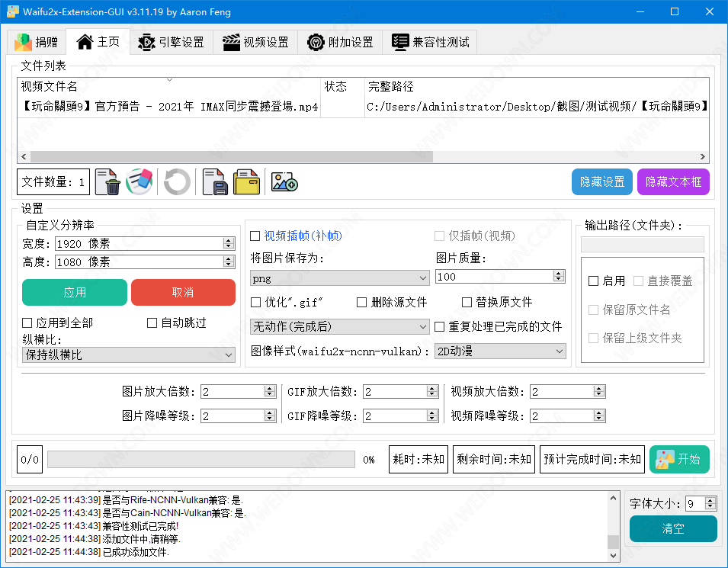Viewport: 728px width, 568px height.
Task: Click the 完整路径 column header
Action: click(x=537, y=86)
